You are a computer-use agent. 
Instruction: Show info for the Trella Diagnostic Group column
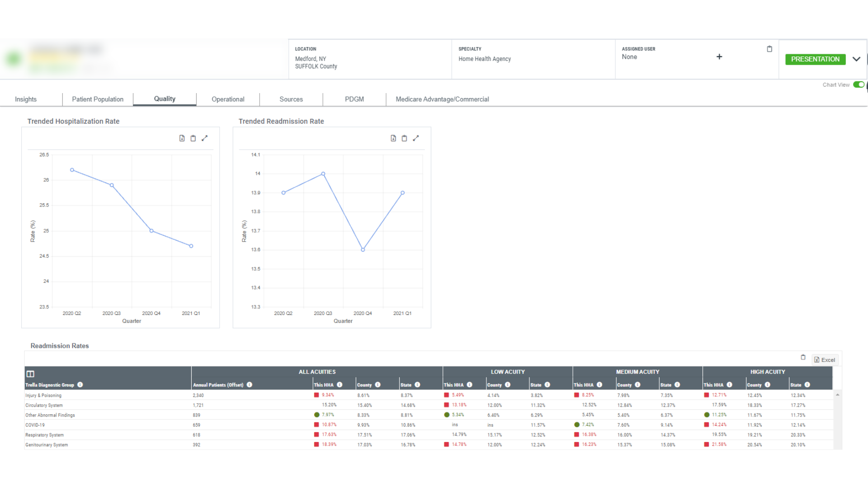(80, 385)
